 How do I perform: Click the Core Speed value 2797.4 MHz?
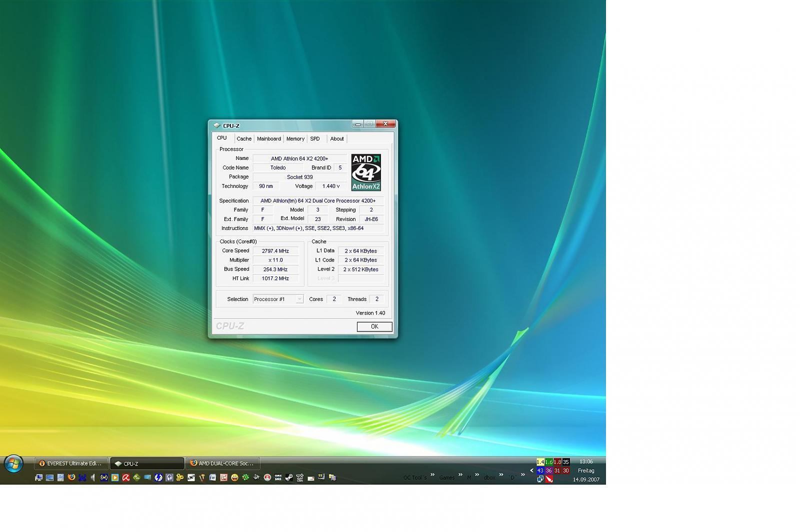[275, 251]
